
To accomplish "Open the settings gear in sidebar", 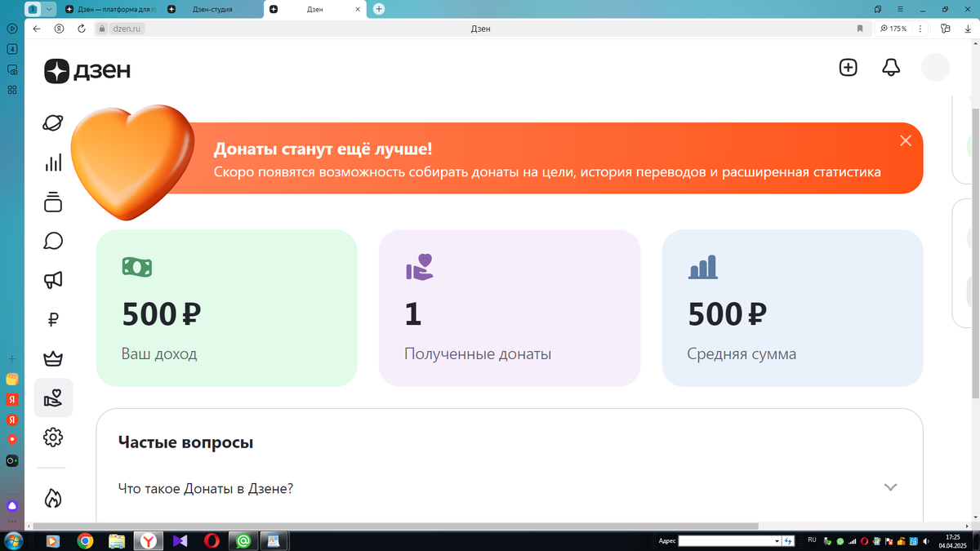I will [x=53, y=437].
